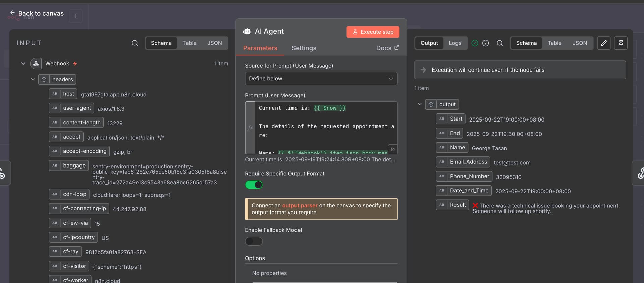Click the output object cube icon
Image resolution: width=644 pixels, height=283 pixels.
[x=431, y=104]
